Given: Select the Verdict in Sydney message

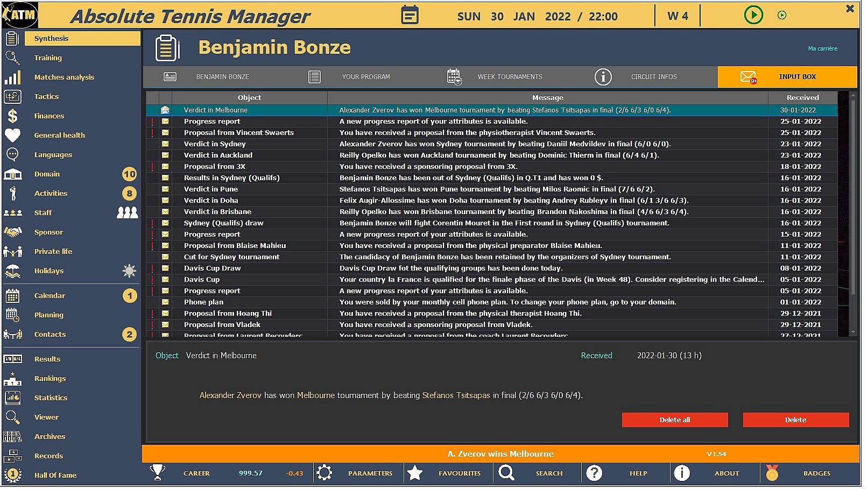Looking at the screenshot, I should tap(492, 144).
